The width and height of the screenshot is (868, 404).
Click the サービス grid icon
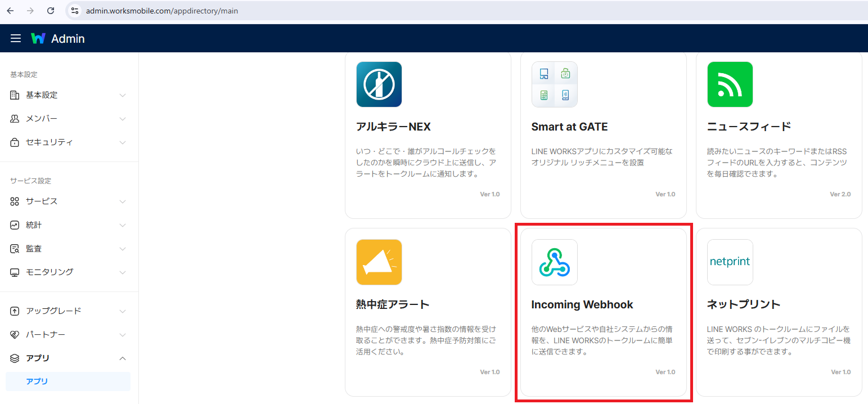[x=15, y=201]
